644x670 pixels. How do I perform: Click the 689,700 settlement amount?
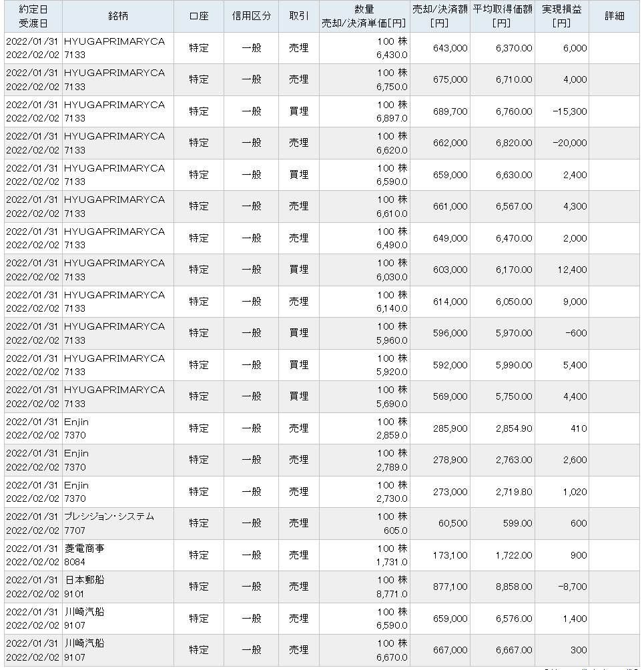point(450,111)
